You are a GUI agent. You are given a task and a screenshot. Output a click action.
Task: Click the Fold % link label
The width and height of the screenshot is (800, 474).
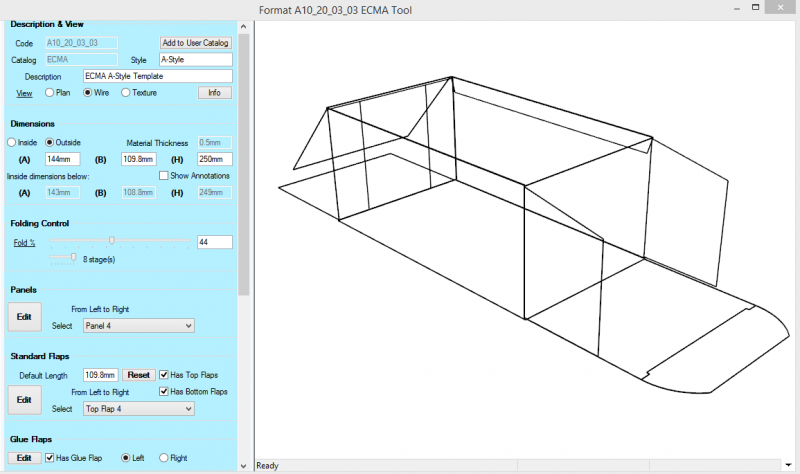tap(24, 243)
